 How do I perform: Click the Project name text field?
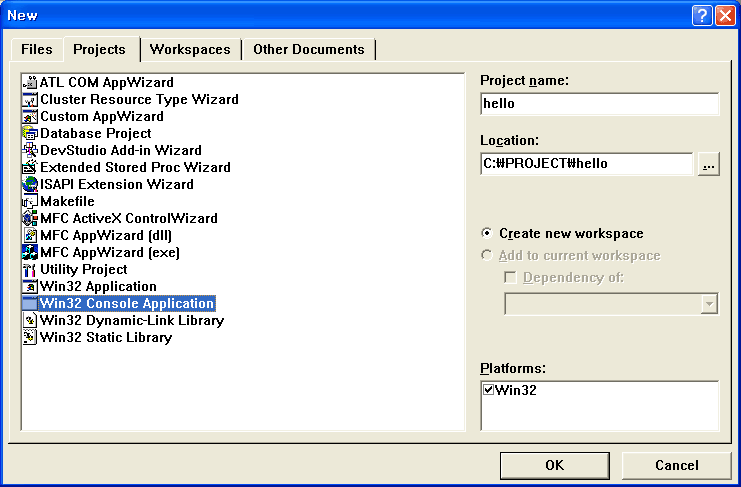tap(599, 104)
